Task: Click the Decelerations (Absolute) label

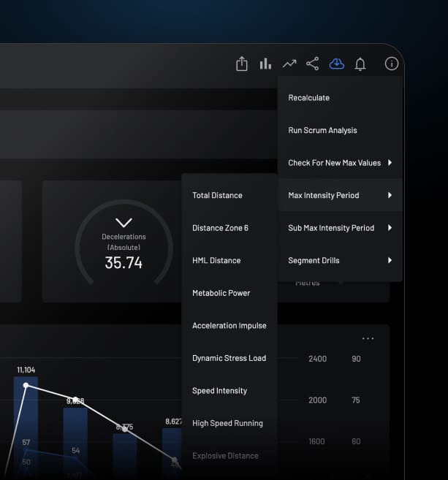Action: 124,242
